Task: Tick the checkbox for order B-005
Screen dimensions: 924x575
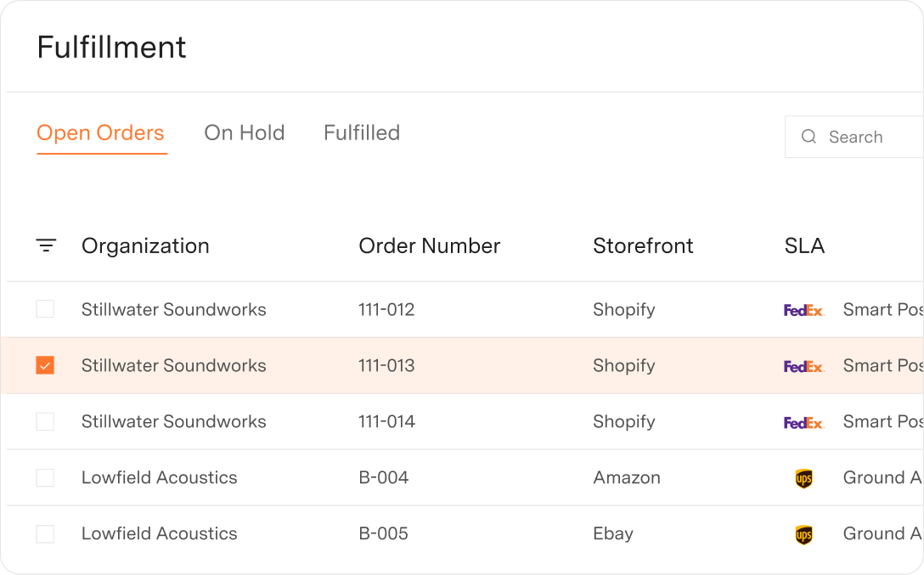Action: click(x=45, y=533)
